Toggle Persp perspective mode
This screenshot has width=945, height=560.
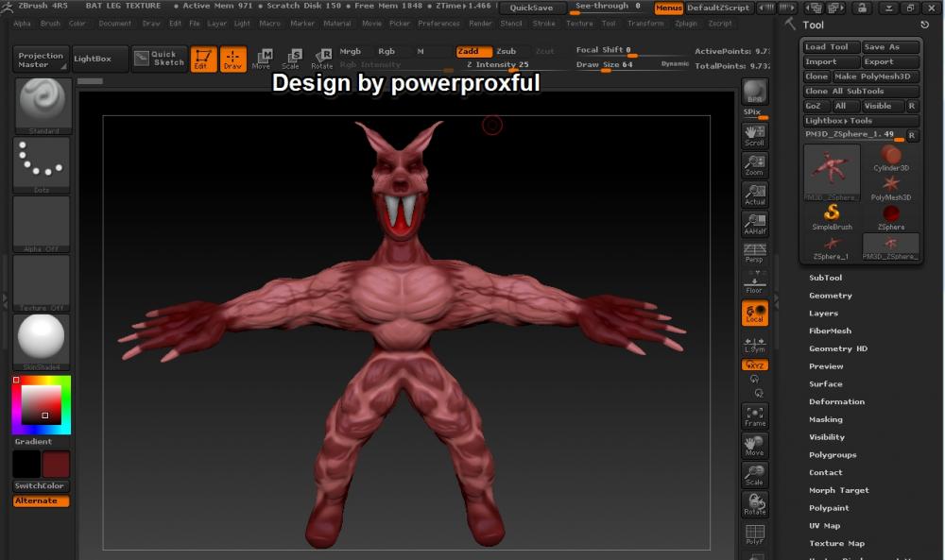tap(754, 253)
